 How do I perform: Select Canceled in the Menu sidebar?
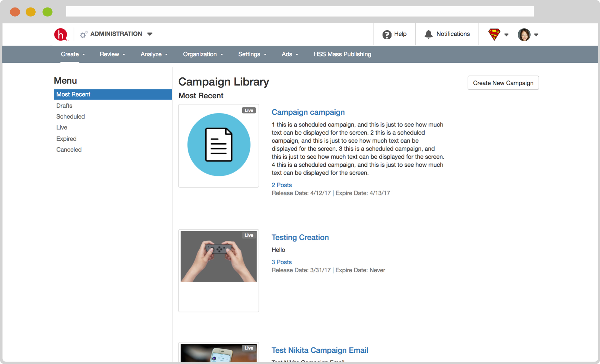pos(69,150)
